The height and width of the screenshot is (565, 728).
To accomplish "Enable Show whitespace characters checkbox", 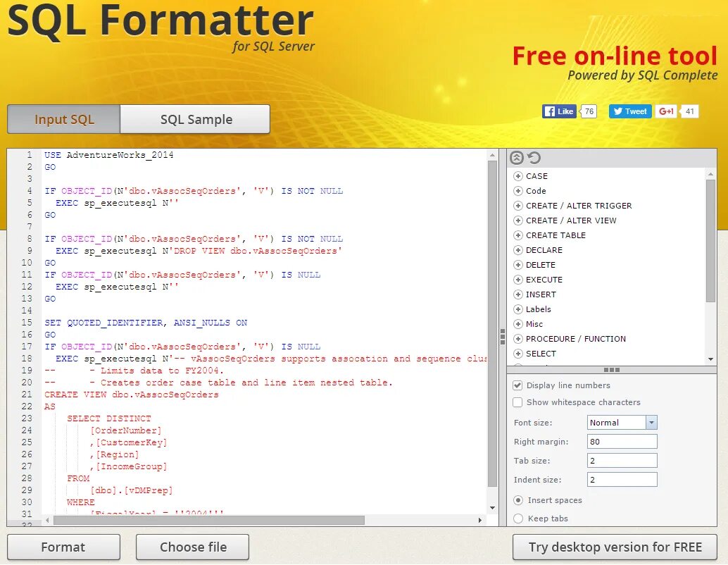I will 517,402.
